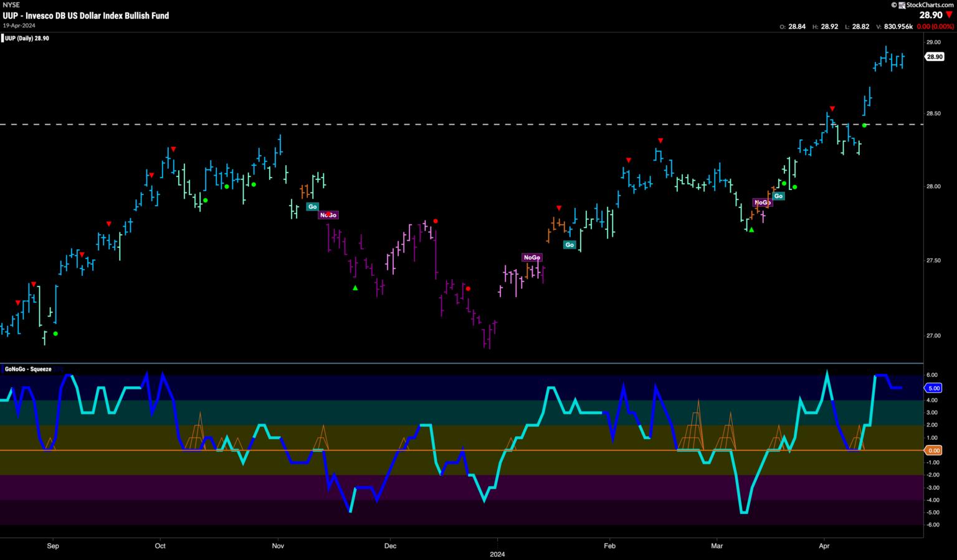Click the green up-triangle marker in late November
Image resolution: width=957 pixels, height=560 pixels.
coord(355,287)
